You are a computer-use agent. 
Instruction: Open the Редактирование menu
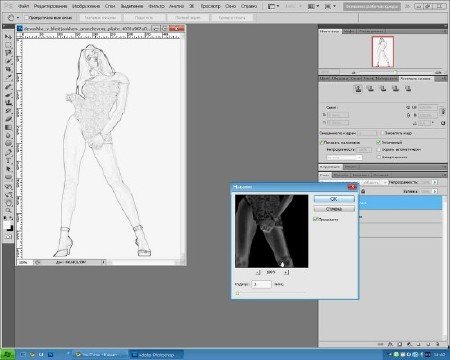(50, 6)
